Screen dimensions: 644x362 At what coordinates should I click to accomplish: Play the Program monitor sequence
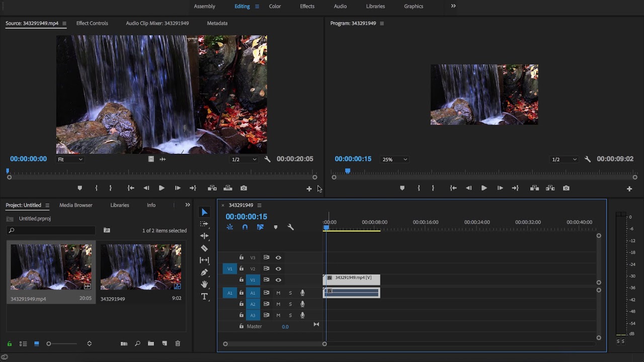click(x=484, y=188)
